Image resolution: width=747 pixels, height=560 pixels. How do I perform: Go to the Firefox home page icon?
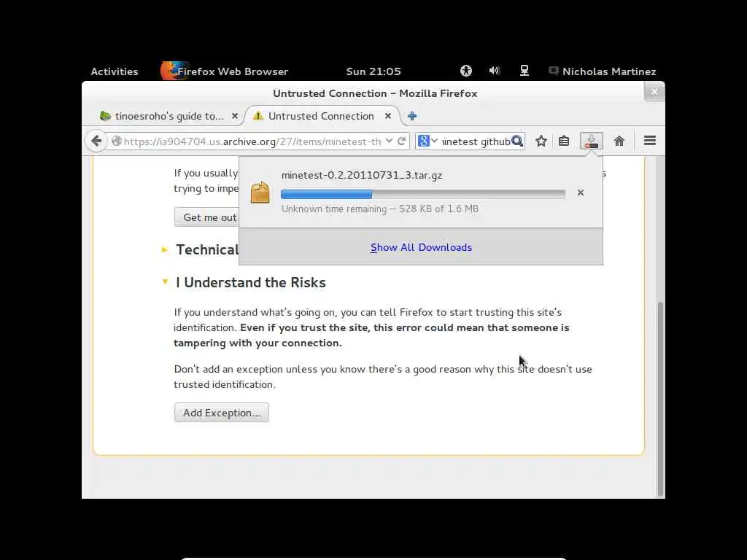pyautogui.click(x=619, y=141)
